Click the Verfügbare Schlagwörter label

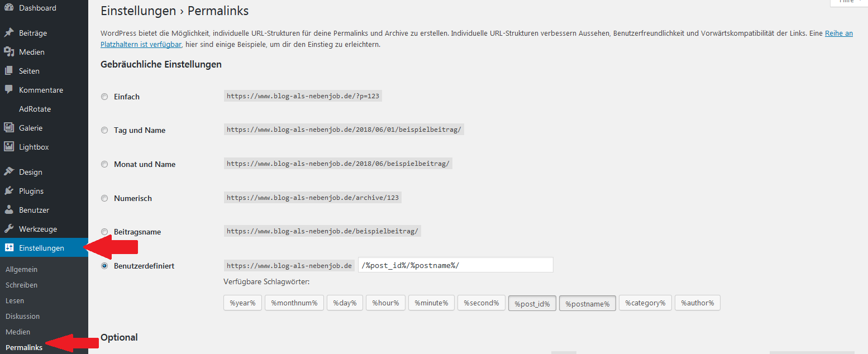pos(266,281)
